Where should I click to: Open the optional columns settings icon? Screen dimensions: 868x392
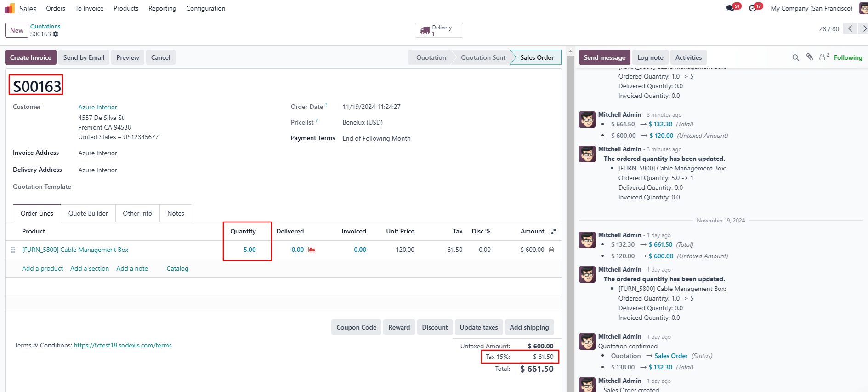pos(553,232)
